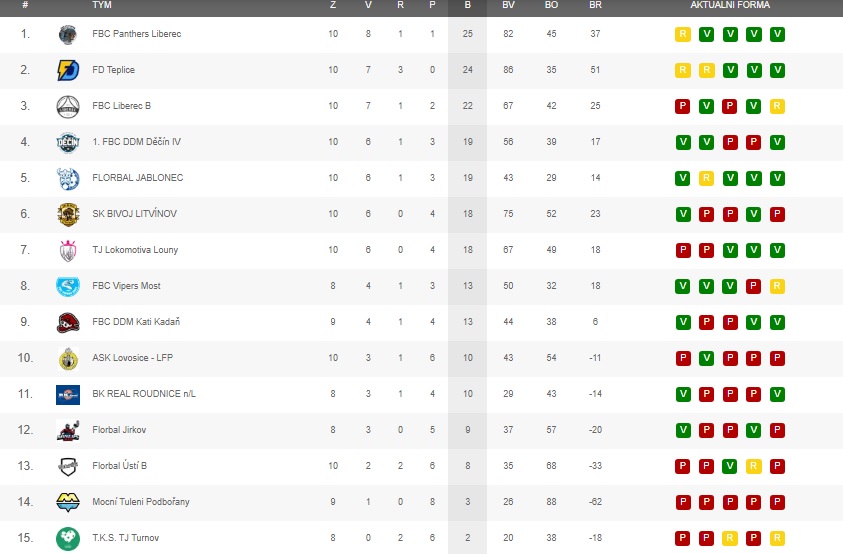843x554 pixels.
Task: Click the 1. FBC DDM Děčín IV logo
Action: 68,143
